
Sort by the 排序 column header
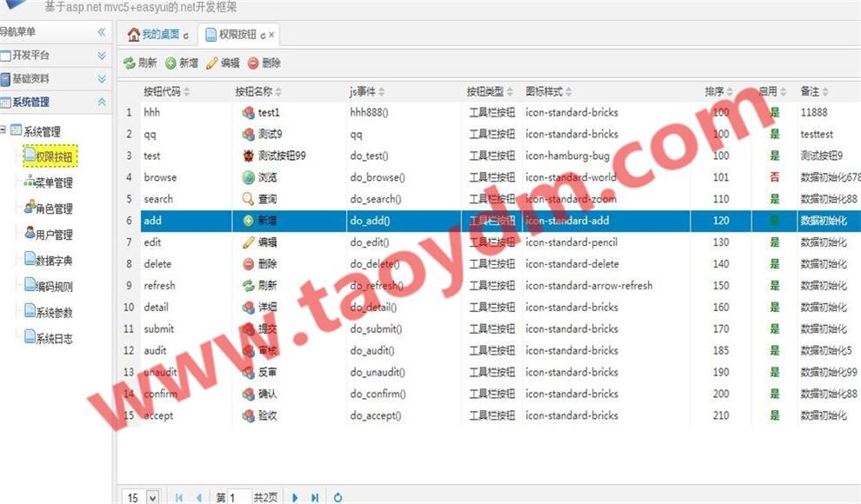[718, 91]
